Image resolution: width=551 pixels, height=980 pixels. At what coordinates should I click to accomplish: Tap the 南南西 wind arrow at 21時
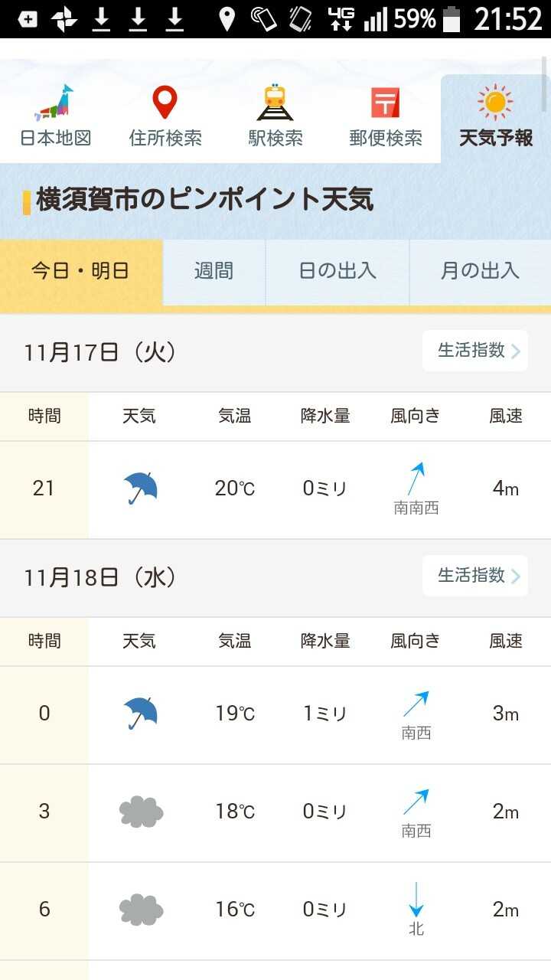(x=416, y=480)
